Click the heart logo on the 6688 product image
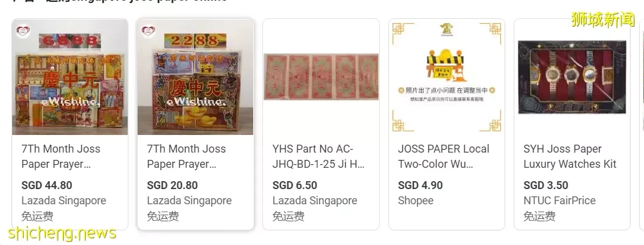This screenshot has width=644, height=245. (23, 31)
